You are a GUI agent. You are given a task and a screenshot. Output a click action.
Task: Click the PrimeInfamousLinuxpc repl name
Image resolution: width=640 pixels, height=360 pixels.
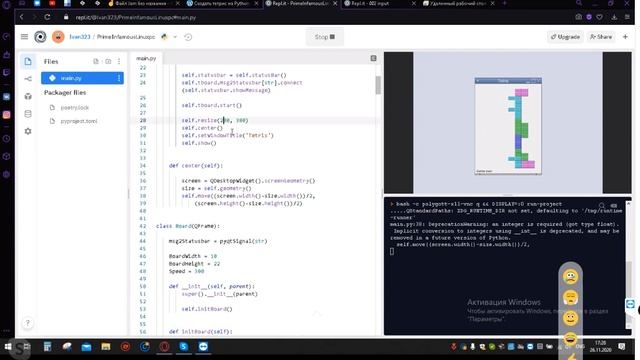click(126, 37)
